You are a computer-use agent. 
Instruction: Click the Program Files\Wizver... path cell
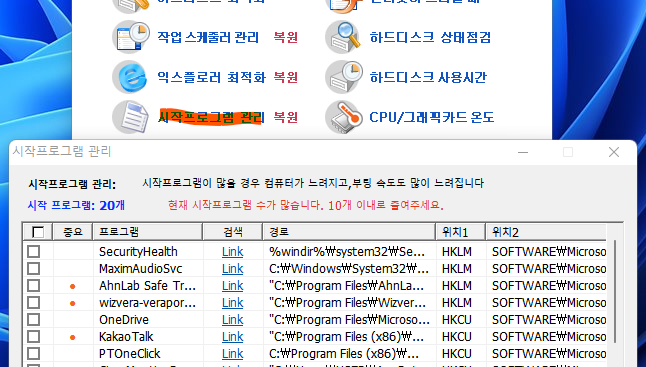click(348, 303)
